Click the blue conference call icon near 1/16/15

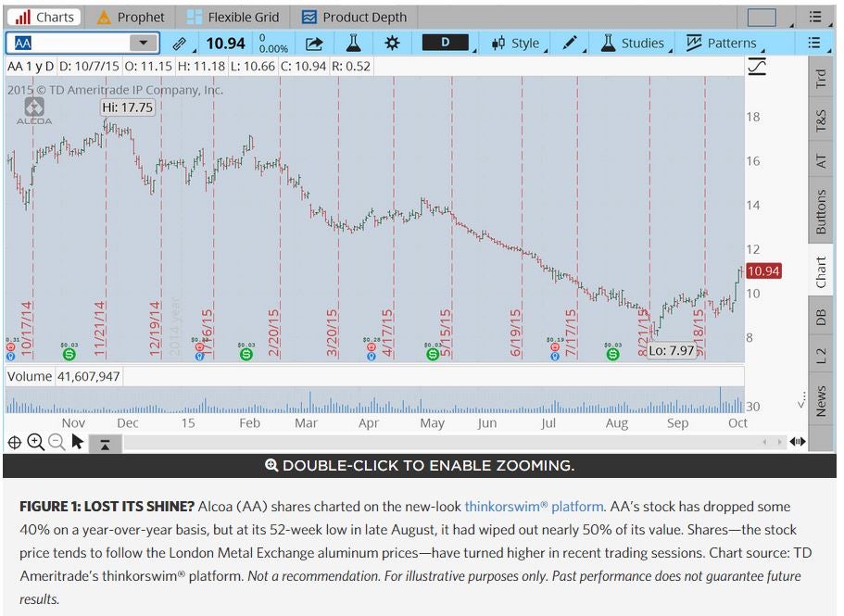pyautogui.click(x=200, y=356)
